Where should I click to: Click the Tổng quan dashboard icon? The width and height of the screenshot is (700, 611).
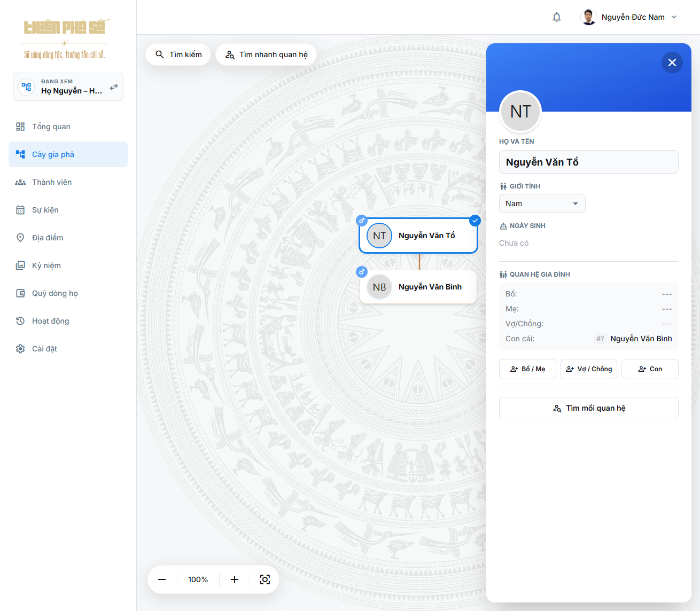(20, 127)
